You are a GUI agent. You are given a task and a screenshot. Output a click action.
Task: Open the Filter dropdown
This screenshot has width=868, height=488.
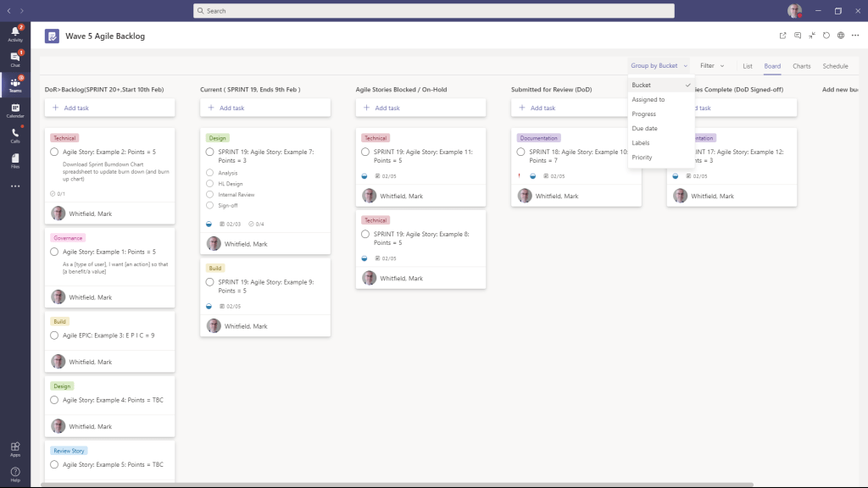(x=710, y=65)
